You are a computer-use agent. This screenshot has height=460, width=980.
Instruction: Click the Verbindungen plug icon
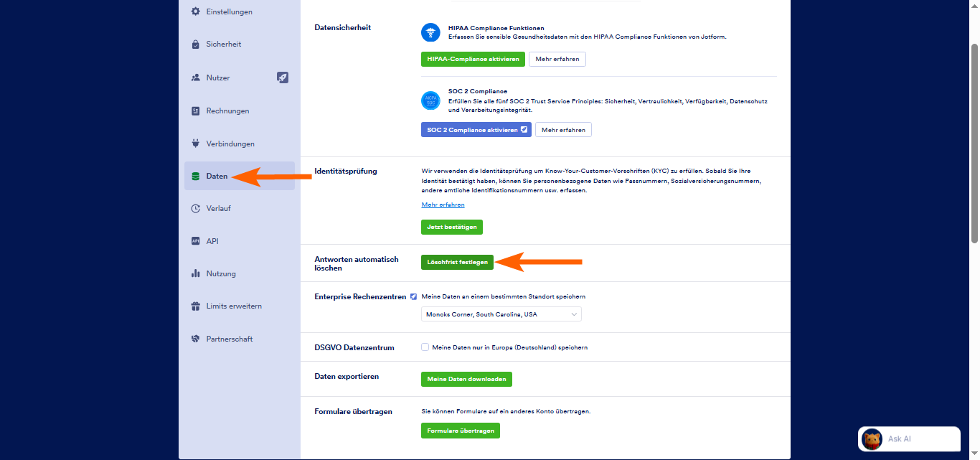coord(195,144)
